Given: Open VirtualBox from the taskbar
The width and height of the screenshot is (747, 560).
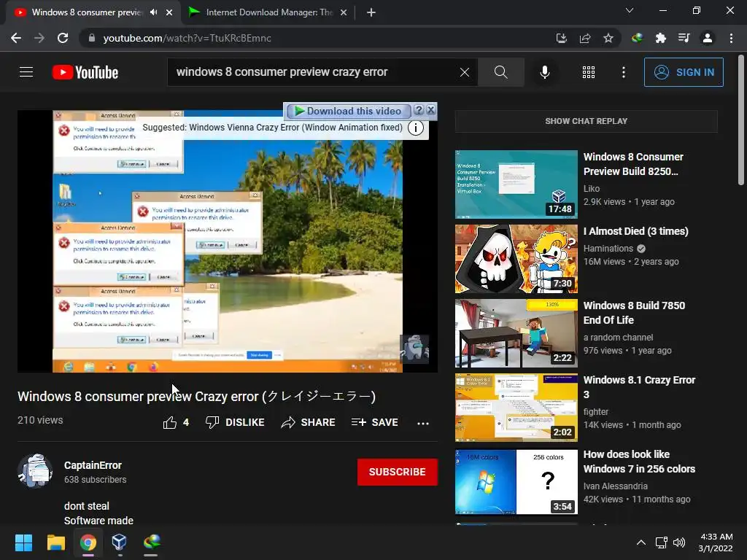Looking at the screenshot, I should (119, 542).
